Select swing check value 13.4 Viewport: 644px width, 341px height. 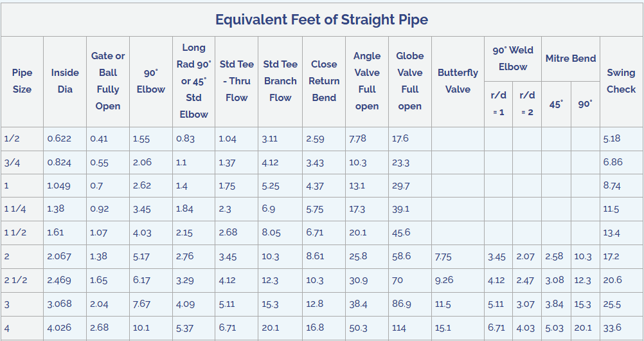tap(611, 233)
